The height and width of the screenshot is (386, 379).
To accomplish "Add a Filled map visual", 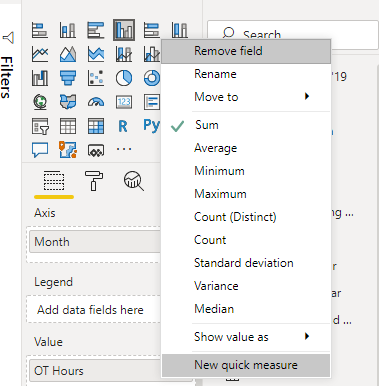I will pyautogui.click(x=68, y=102).
